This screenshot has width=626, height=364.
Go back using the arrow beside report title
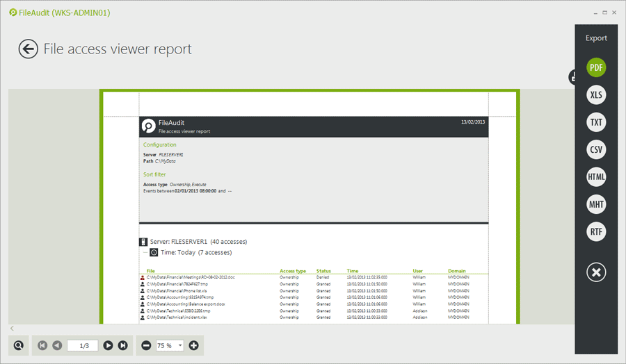tap(29, 49)
